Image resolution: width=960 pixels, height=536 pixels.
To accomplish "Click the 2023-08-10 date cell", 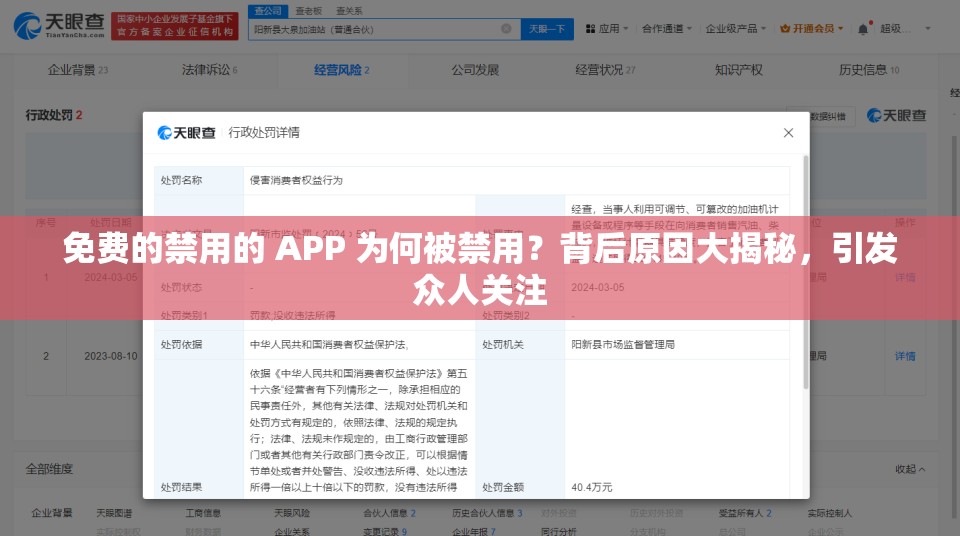I will pos(111,356).
